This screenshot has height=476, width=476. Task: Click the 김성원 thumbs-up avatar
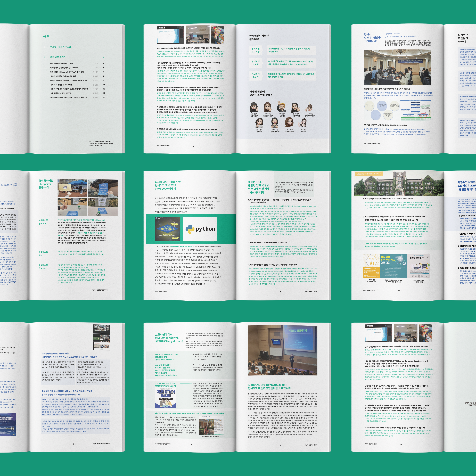click(x=255, y=107)
